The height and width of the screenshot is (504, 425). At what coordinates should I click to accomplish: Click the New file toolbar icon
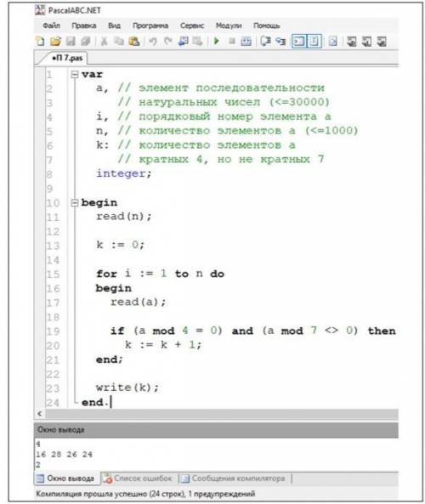[x=40, y=41]
